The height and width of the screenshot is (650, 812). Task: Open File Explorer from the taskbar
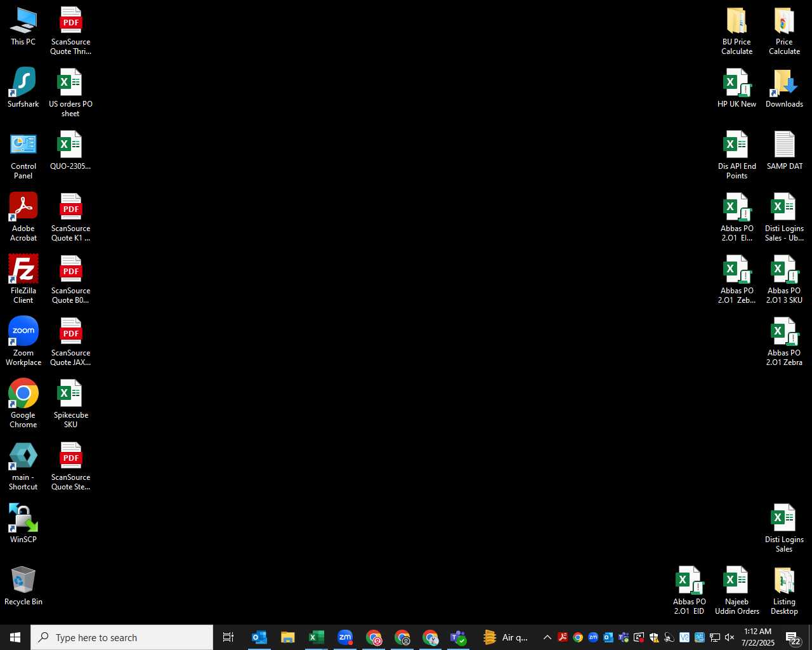[288, 637]
